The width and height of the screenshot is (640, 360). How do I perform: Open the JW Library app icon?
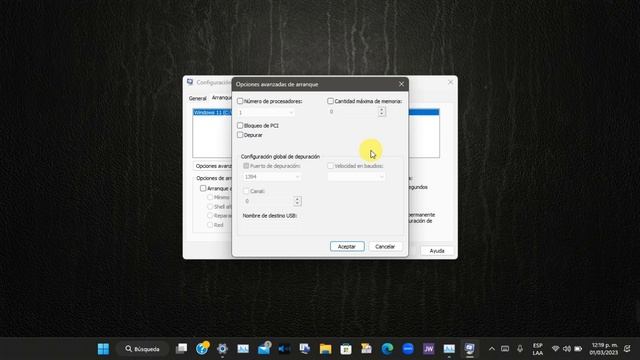tap(428, 349)
